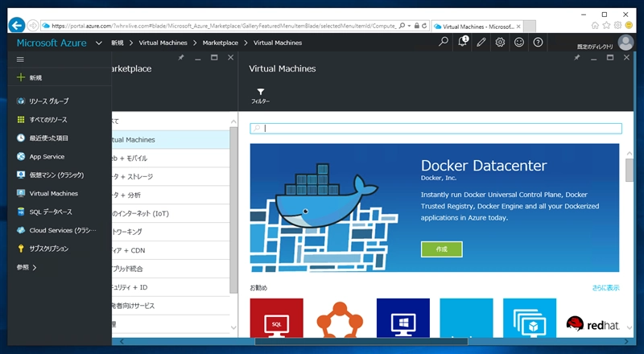Viewport: 644px width, 354px height.
Task: Select Virtual Machines category in Marketplace list
Action: coord(171,140)
